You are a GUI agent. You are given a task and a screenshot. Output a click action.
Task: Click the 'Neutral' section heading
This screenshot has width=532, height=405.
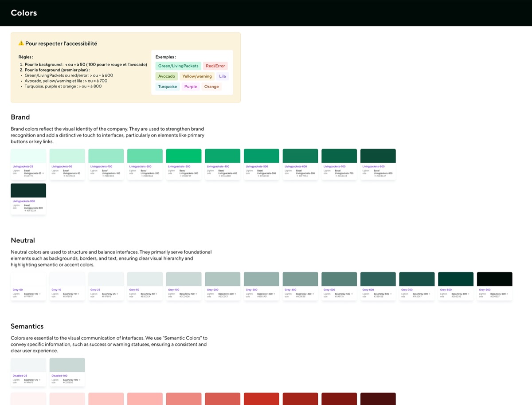[23, 240]
